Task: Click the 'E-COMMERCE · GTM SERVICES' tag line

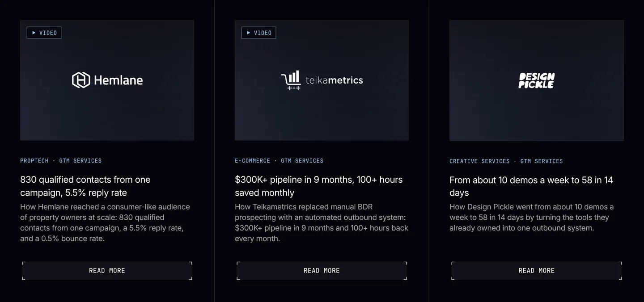Action: pos(279,161)
